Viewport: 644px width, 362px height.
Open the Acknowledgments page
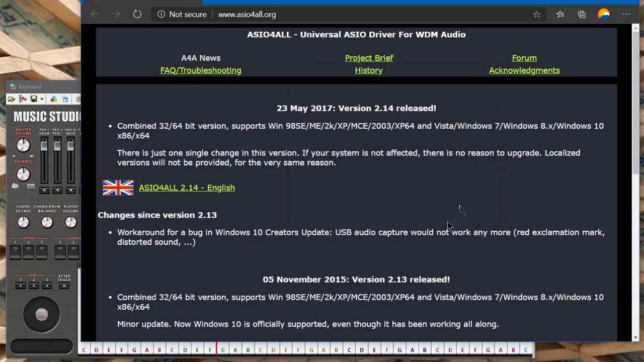[x=524, y=70]
